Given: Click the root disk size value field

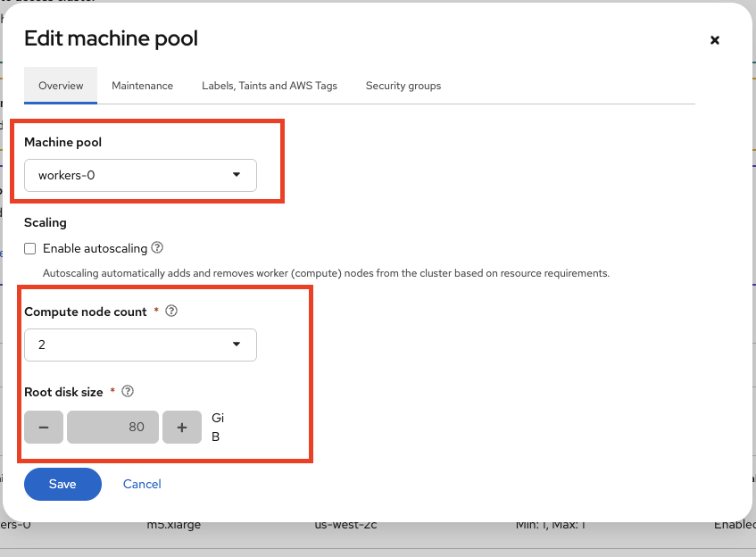Looking at the screenshot, I should [112, 427].
